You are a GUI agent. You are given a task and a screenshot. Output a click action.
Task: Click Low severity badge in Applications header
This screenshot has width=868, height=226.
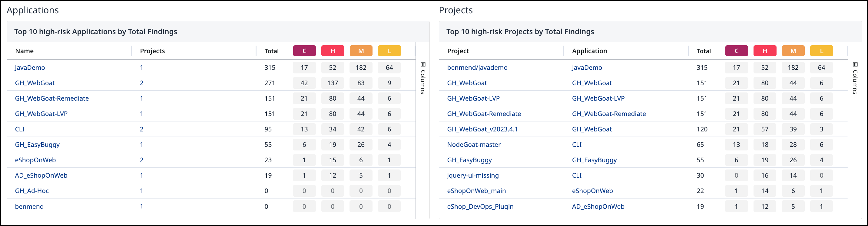pyautogui.click(x=389, y=51)
